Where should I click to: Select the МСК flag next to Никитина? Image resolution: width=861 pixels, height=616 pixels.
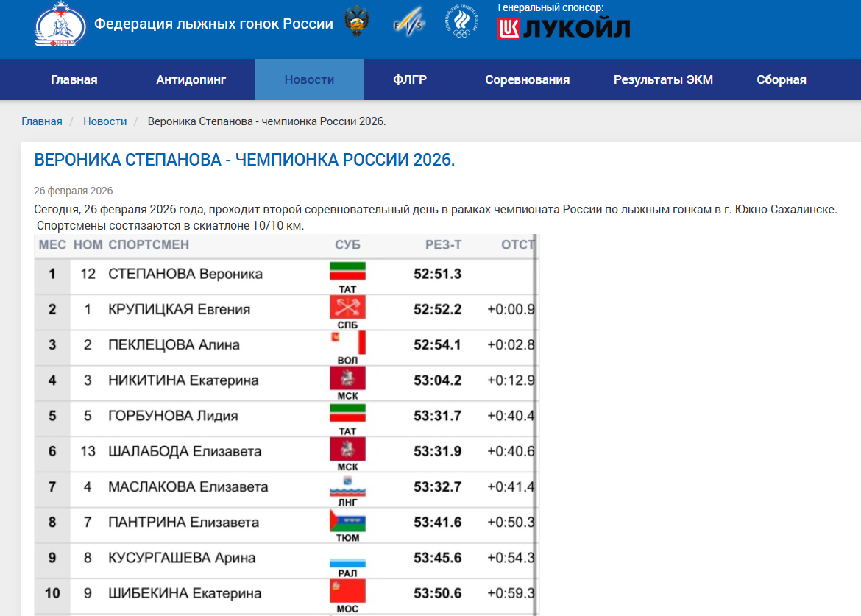[347, 376]
